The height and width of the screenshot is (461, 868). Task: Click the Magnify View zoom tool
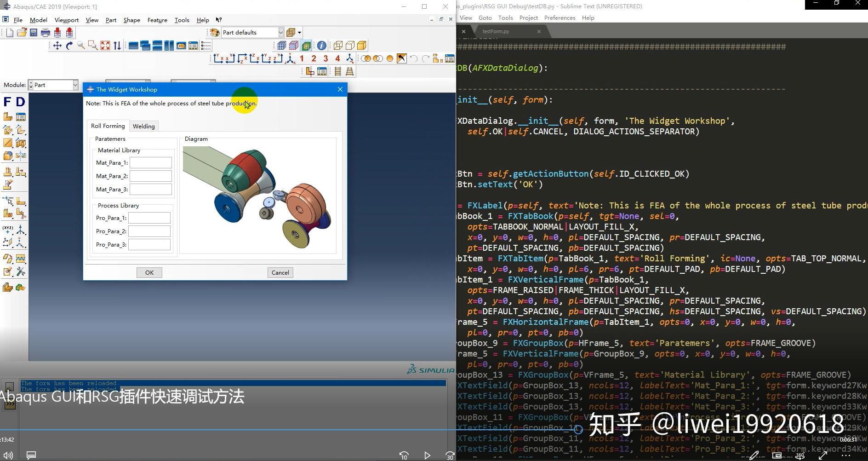pos(81,46)
